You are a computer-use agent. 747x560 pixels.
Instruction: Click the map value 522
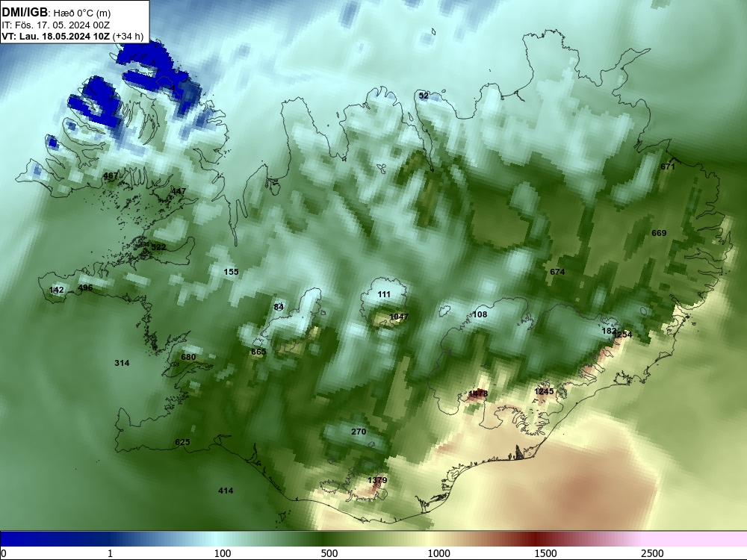pos(158,247)
